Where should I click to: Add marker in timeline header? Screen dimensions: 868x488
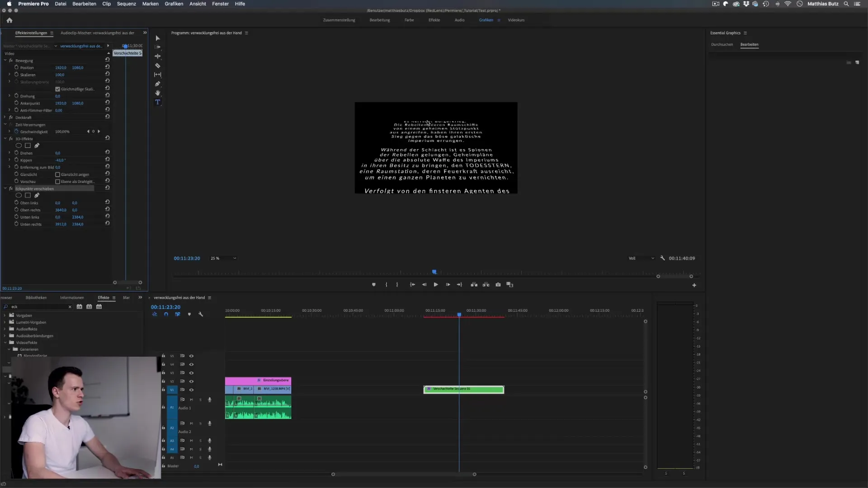pos(189,314)
